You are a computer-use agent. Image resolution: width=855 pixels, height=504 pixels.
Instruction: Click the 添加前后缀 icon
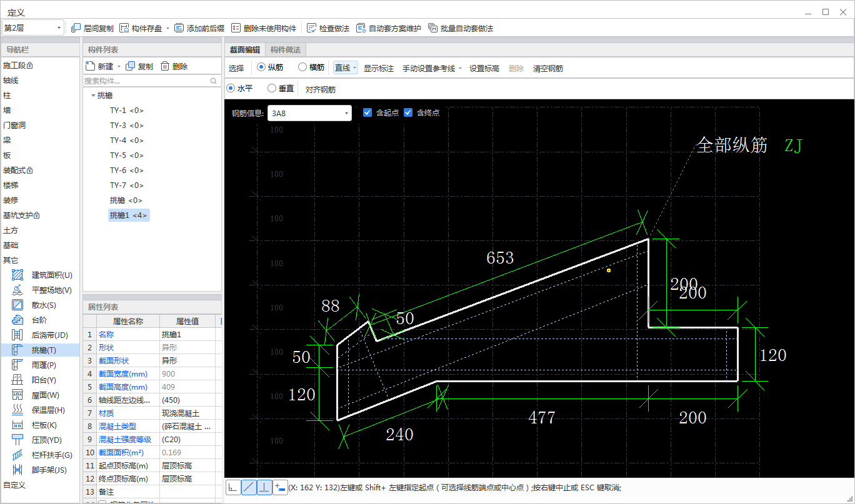coord(179,28)
